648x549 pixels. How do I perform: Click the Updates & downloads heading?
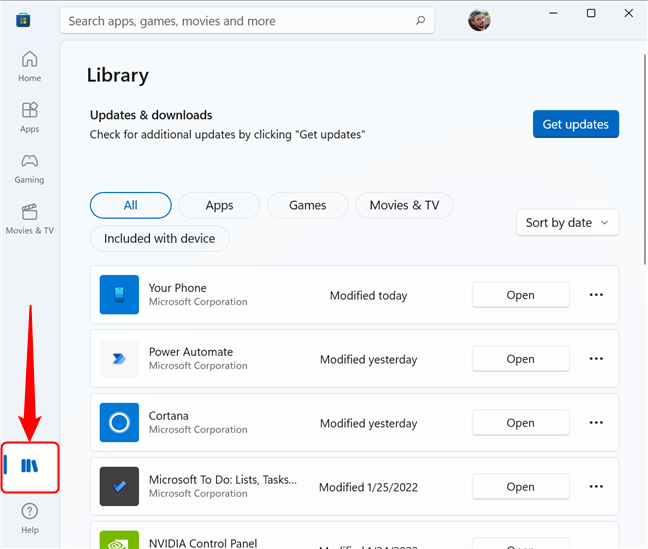point(151,115)
